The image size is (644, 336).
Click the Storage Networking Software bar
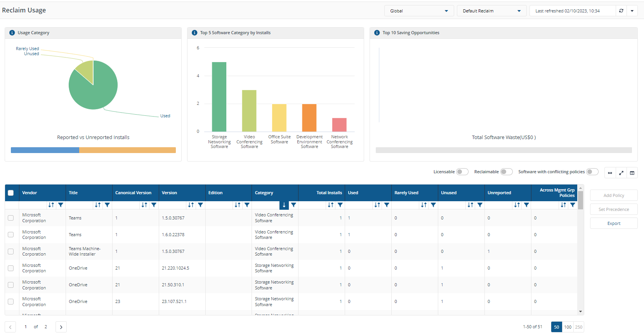pos(219,97)
